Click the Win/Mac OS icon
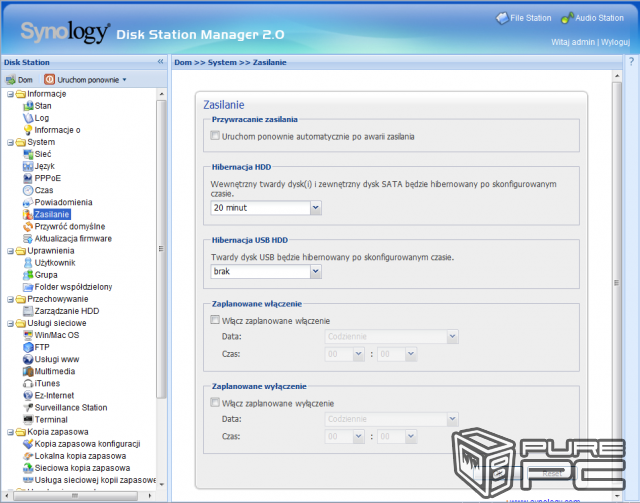Viewport: 640px width, 503px height. [28, 335]
